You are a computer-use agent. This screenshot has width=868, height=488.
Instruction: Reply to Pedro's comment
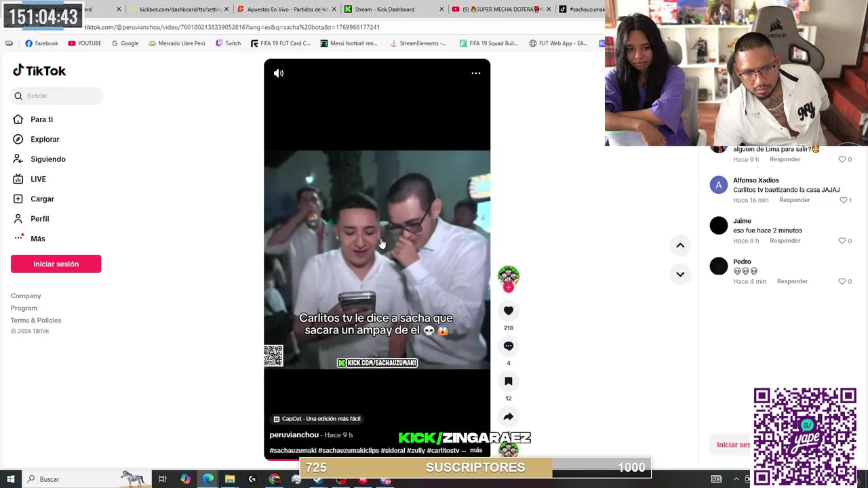point(793,282)
